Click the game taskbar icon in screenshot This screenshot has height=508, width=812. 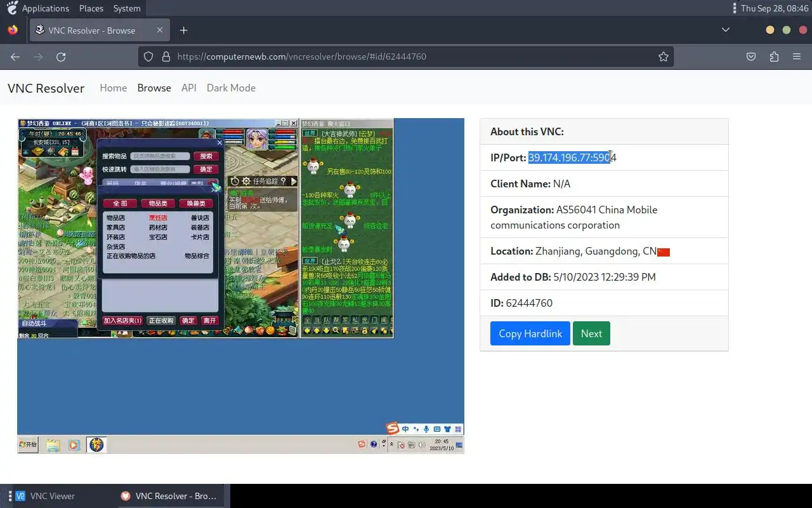(96, 444)
